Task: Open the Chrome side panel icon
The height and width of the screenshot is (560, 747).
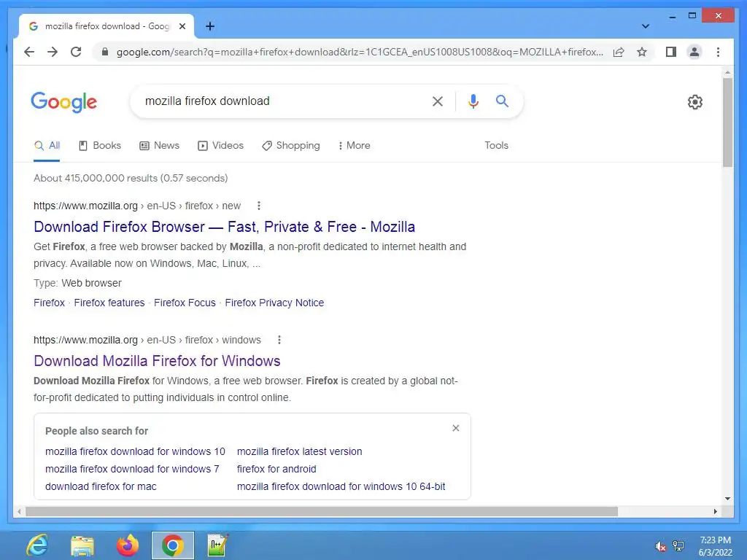Action: [671, 52]
